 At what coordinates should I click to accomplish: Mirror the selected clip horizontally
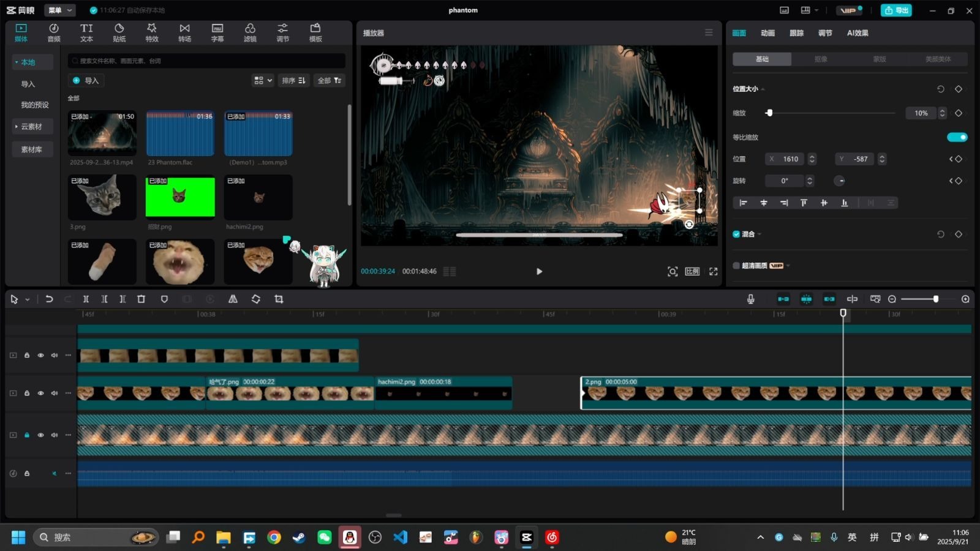233,299
